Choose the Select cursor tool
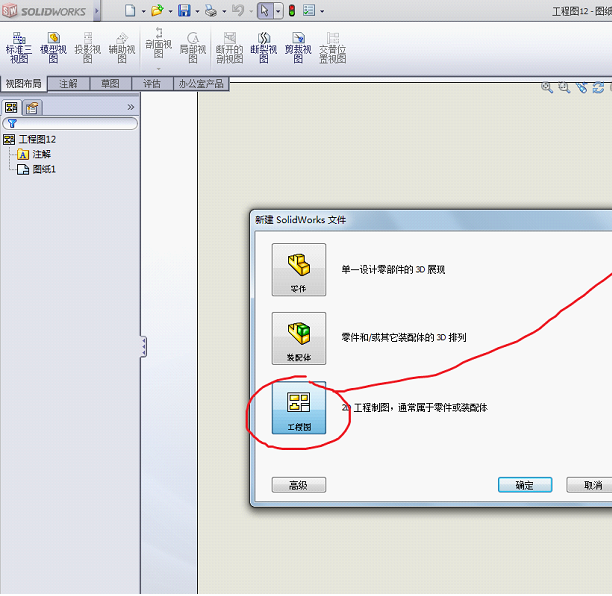612x596 pixels. point(265,11)
